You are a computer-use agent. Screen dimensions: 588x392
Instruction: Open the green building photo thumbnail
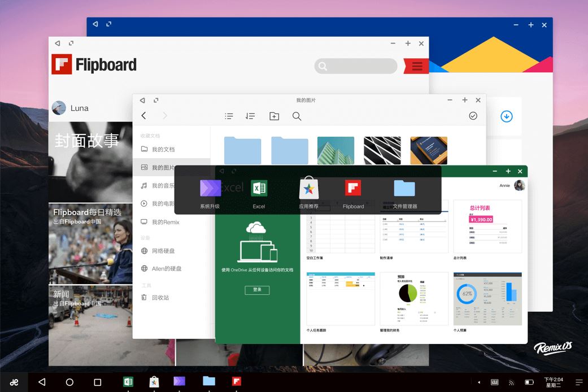point(336,150)
